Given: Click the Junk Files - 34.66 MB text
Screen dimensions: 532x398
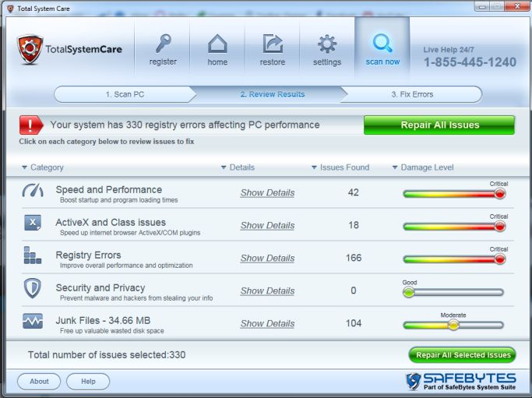Looking at the screenshot, I should tap(103, 321).
